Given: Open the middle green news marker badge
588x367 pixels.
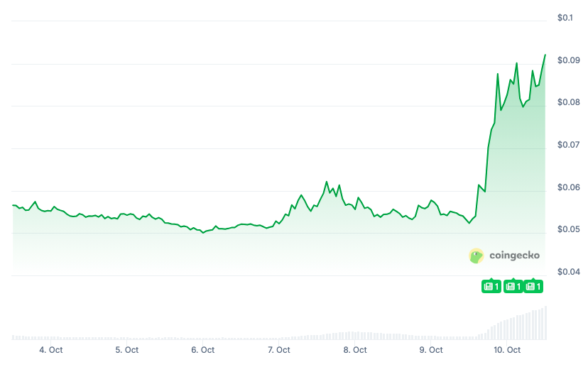Looking at the screenshot, I should tap(513, 286).
